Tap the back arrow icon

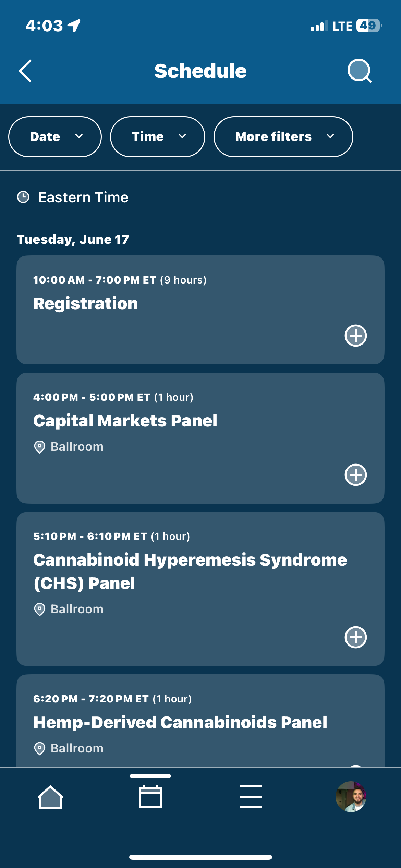(x=25, y=71)
